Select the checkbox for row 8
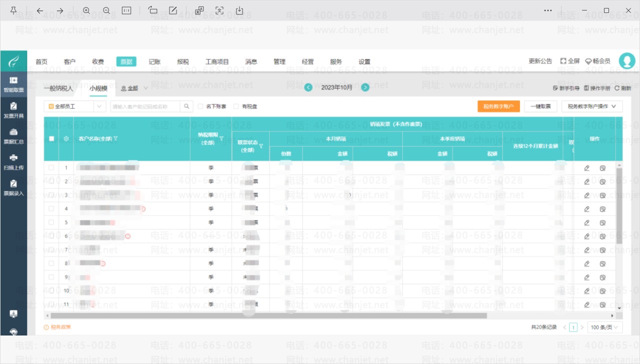Viewport: 640px width, 364px height. (x=51, y=263)
